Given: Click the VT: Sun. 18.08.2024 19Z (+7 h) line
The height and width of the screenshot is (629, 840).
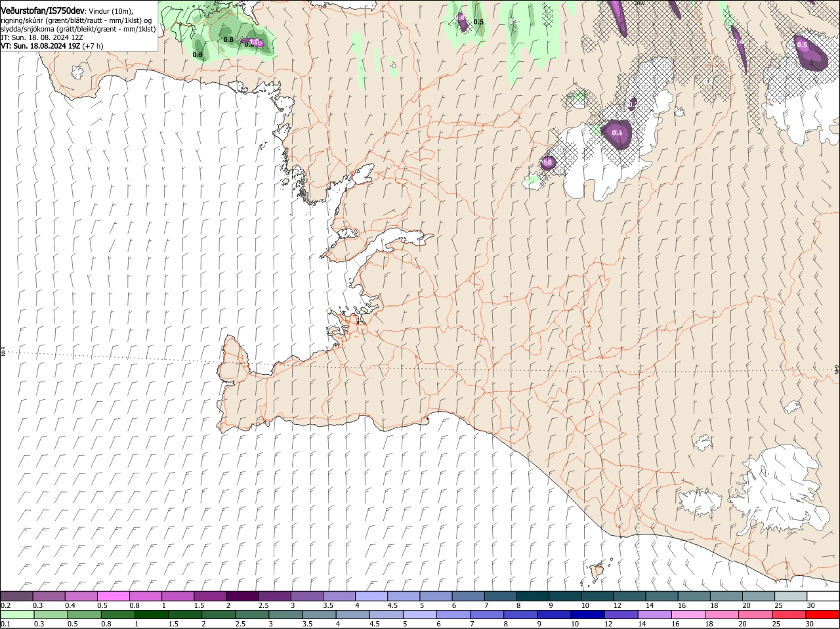Looking at the screenshot, I should pos(52,46).
